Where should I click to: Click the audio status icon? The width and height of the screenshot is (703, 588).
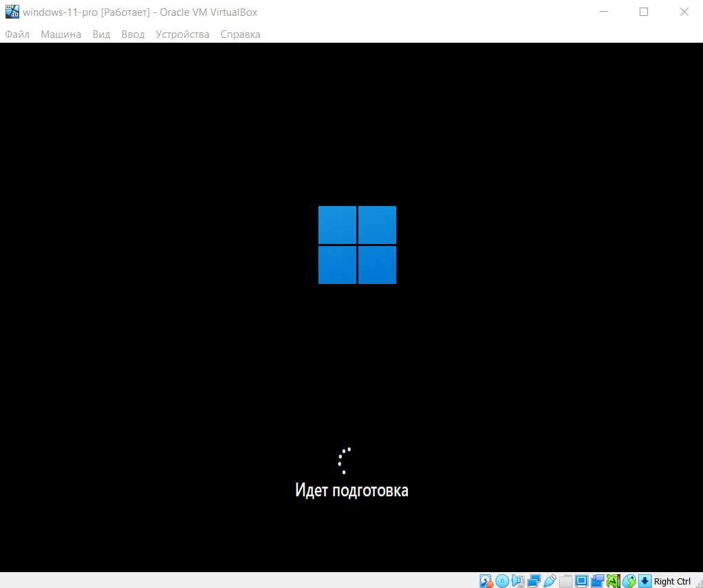(x=518, y=581)
